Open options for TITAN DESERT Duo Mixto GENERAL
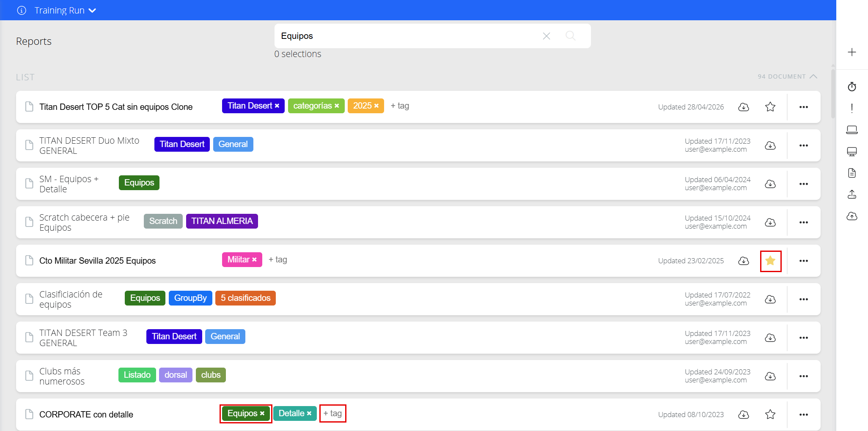Image resolution: width=868 pixels, height=431 pixels. click(804, 145)
